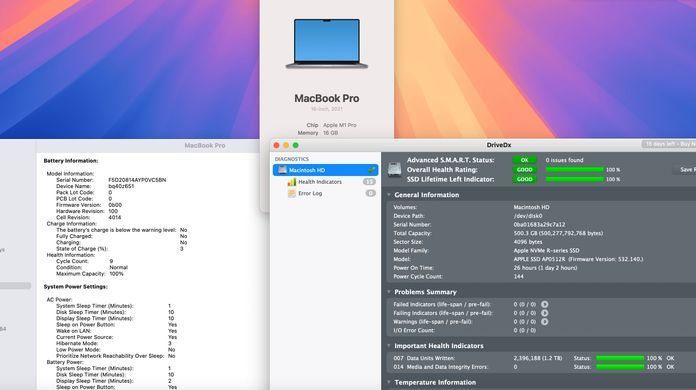Click the Firmware Version value 0b00 in battery info
The height and width of the screenshot is (390, 696).
pyautogui.click(x=115, y=205)
